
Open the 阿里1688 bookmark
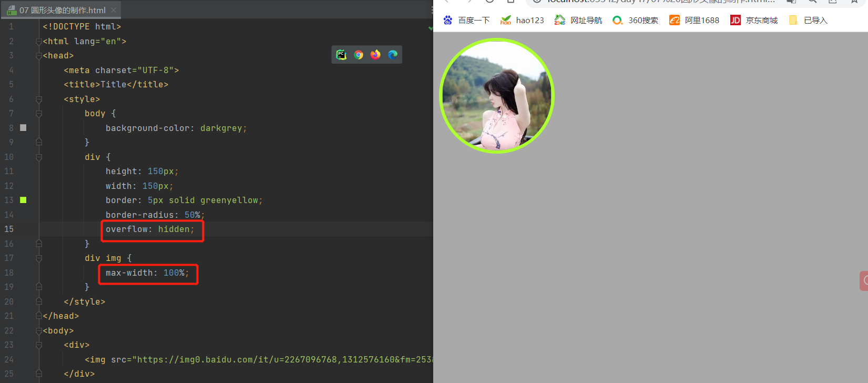pos(694,20)
